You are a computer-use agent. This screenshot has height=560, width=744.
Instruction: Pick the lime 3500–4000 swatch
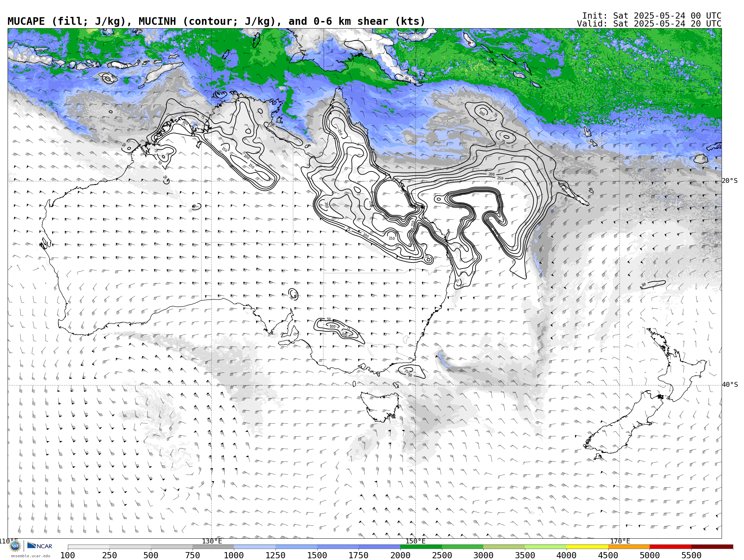546,547
